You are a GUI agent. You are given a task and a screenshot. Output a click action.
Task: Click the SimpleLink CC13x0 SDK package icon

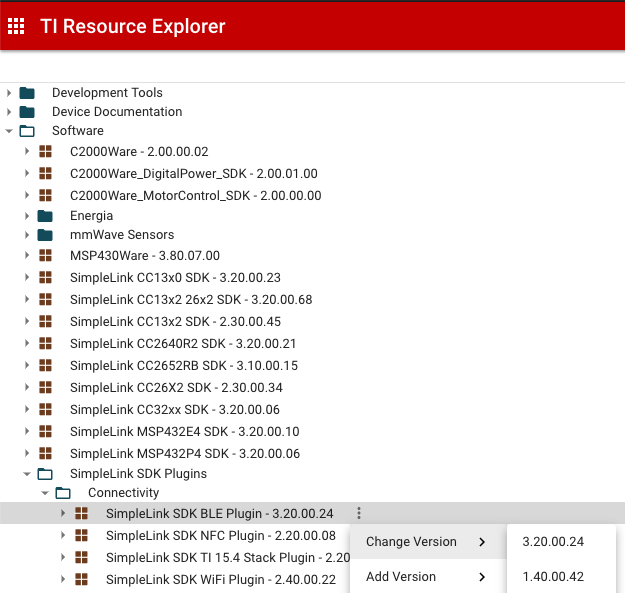(45, 277)
